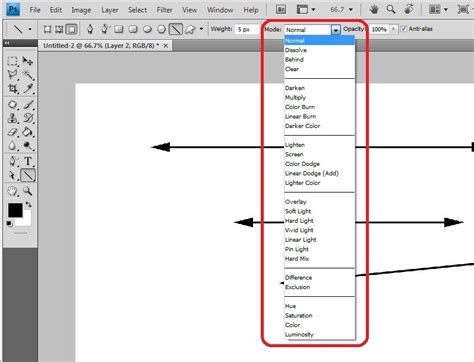
Task: Select the Eyedropper tool
Action: (28, 89)
